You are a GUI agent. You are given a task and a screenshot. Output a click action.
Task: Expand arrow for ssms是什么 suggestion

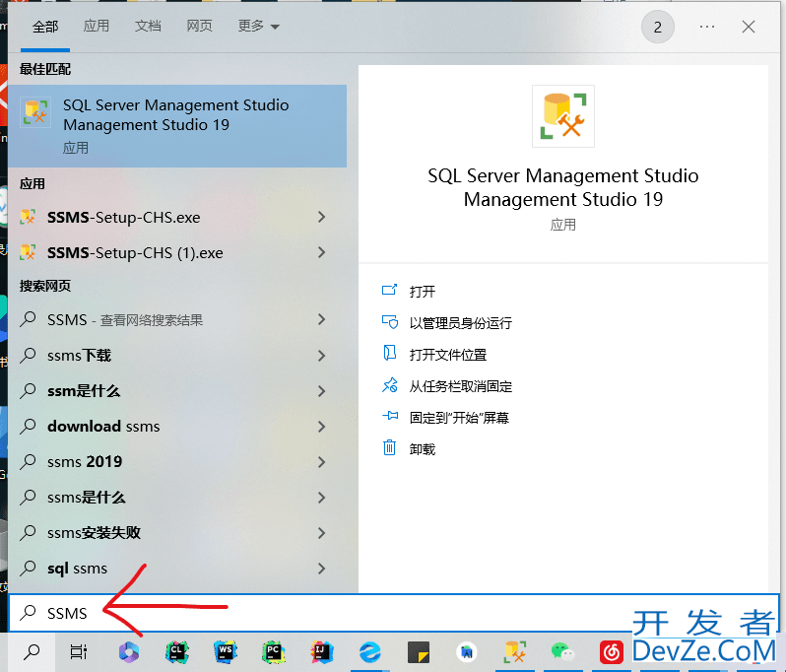[x=321, y=498]
